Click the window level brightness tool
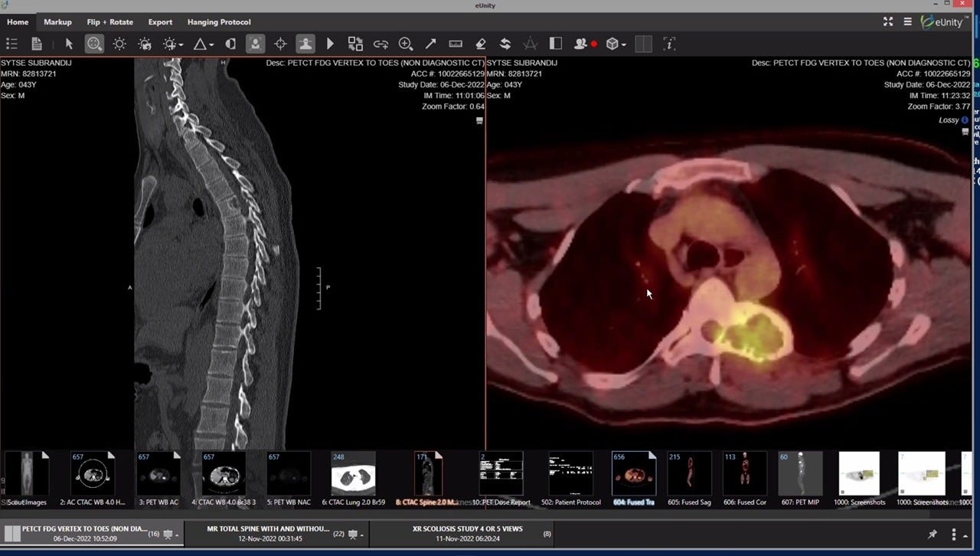 (119, 44)
